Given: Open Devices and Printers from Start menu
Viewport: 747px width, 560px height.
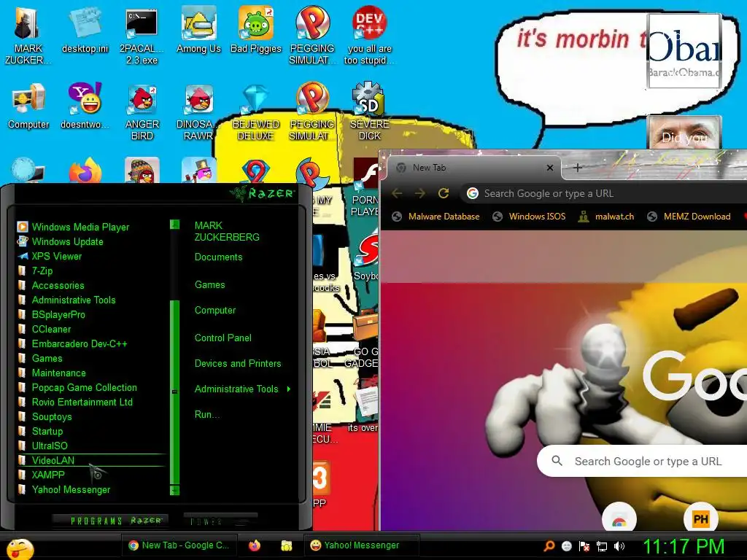Looking at the screenshot, I should [238, 364].
